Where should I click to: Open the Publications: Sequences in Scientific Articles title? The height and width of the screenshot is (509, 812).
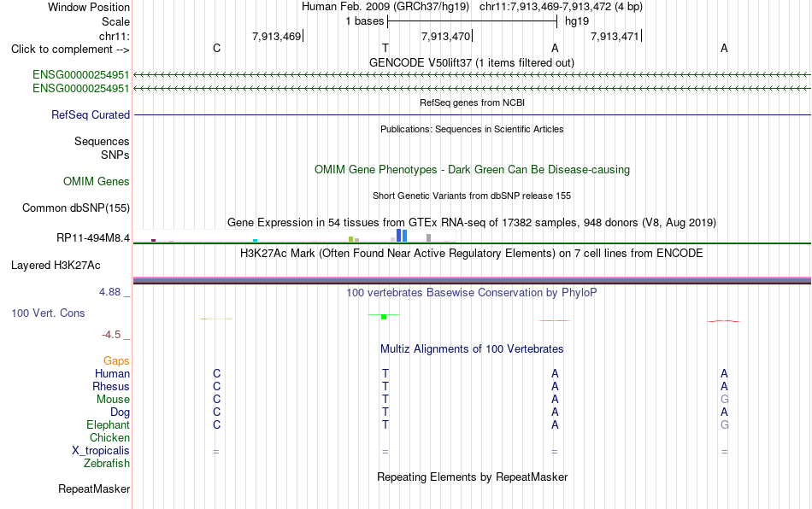tap(472, 129)
